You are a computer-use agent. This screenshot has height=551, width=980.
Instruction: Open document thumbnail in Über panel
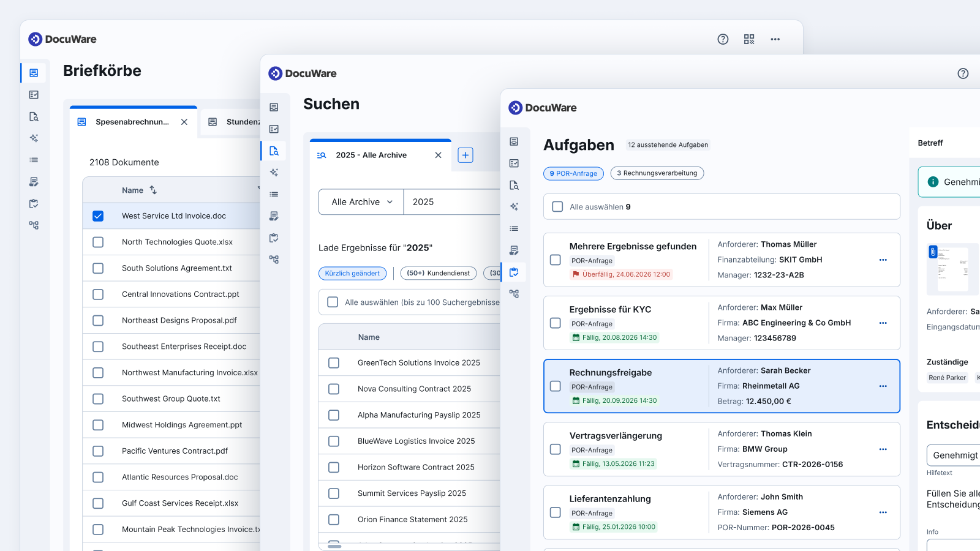(952, 269)
